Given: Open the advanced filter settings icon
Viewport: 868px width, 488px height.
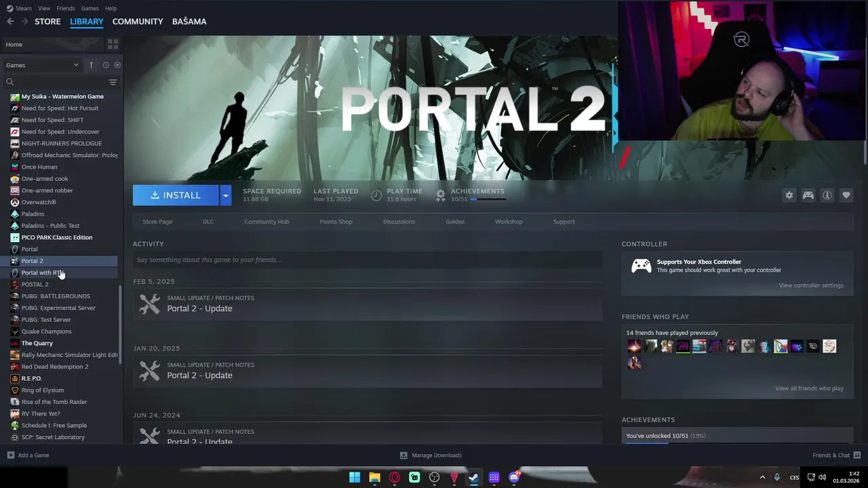Looking at the screenshot, I should [x=113, y=82].
